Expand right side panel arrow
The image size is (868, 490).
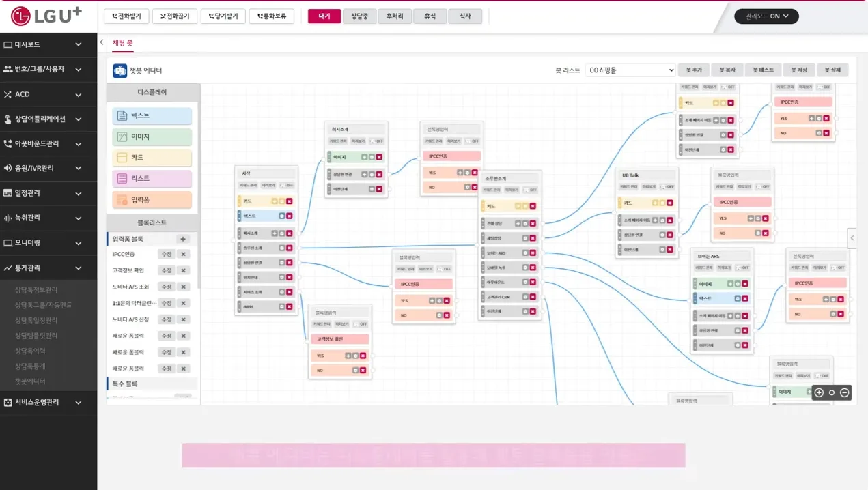tap(852, 238)
